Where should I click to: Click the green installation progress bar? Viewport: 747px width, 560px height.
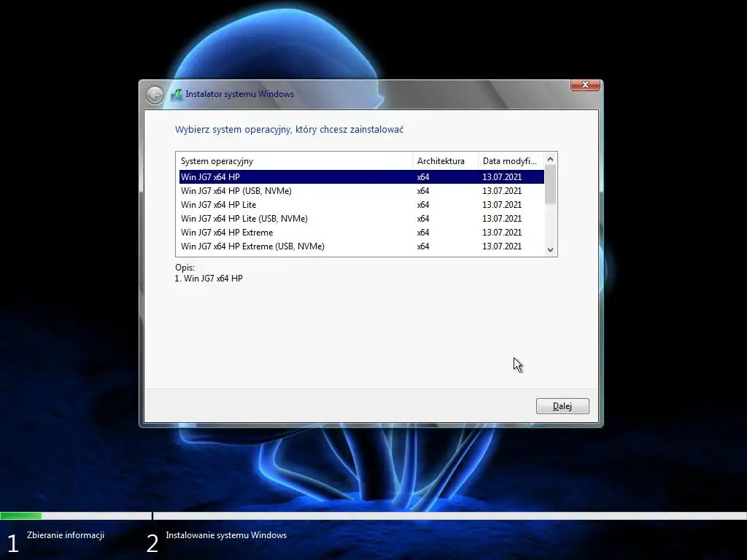21,516
